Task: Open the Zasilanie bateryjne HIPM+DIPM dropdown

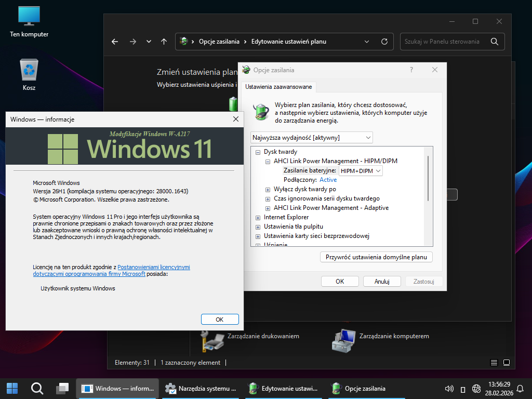Action: click(x=361, y=170)
